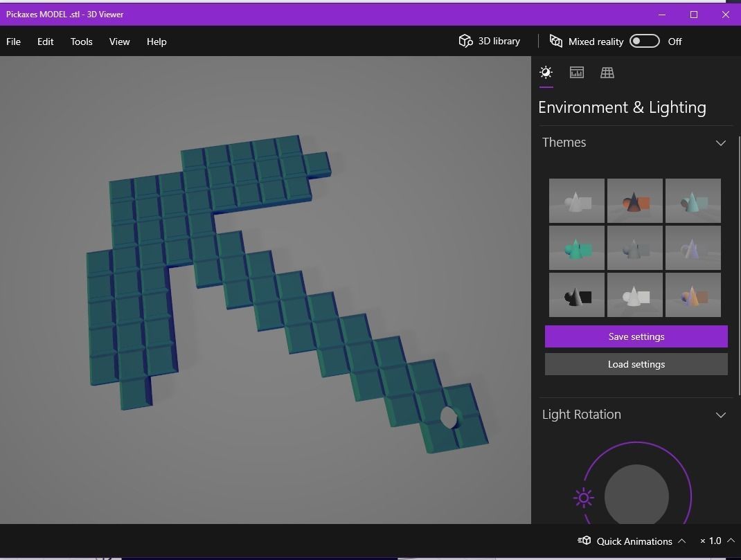Select the light gray default theme thumbnail
The height and width of the screenshot is (560, 741).
(577, 201)
